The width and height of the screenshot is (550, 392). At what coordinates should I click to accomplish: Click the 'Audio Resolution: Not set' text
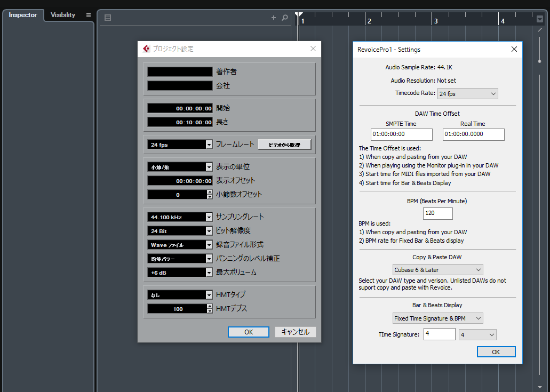click(424, 81)
